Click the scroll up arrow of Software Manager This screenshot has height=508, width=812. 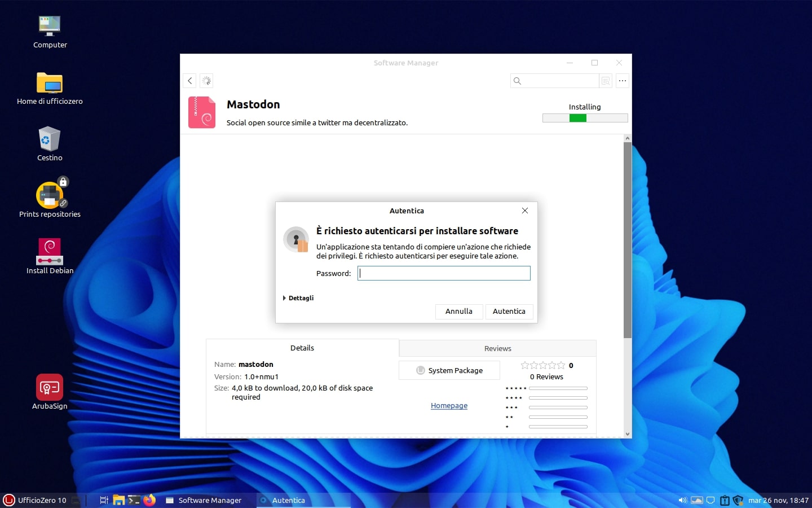(628, 138)
